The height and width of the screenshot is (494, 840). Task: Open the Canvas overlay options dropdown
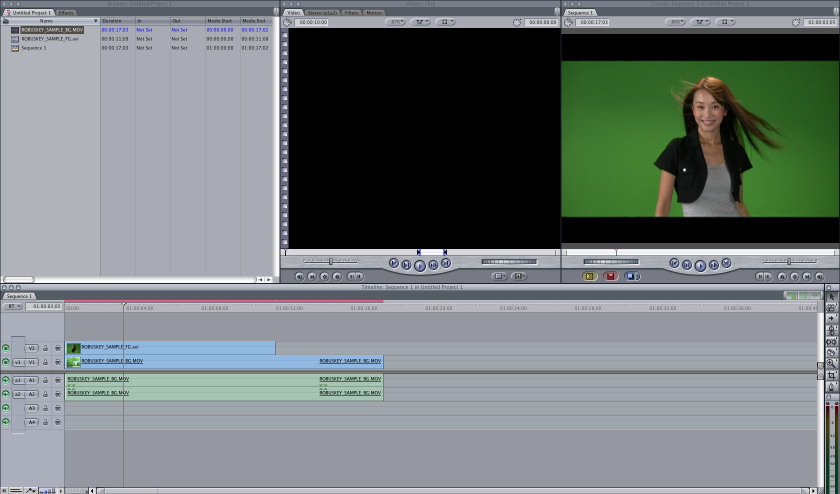[725, 22]
